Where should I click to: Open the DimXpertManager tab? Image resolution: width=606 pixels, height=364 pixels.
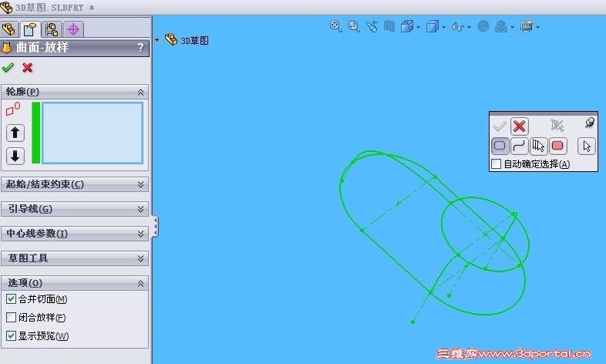(x=73, y=29)
